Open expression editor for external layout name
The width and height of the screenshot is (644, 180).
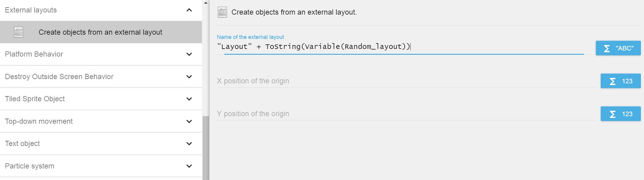point(618,48)
